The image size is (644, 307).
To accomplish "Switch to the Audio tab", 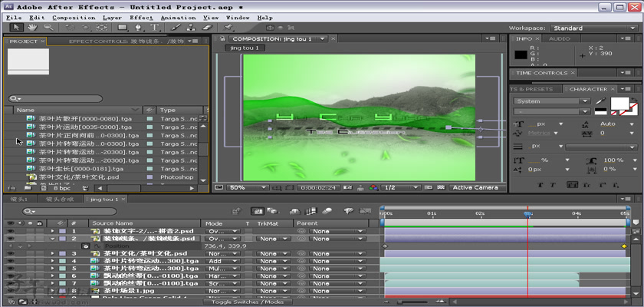I will (560, 38).
